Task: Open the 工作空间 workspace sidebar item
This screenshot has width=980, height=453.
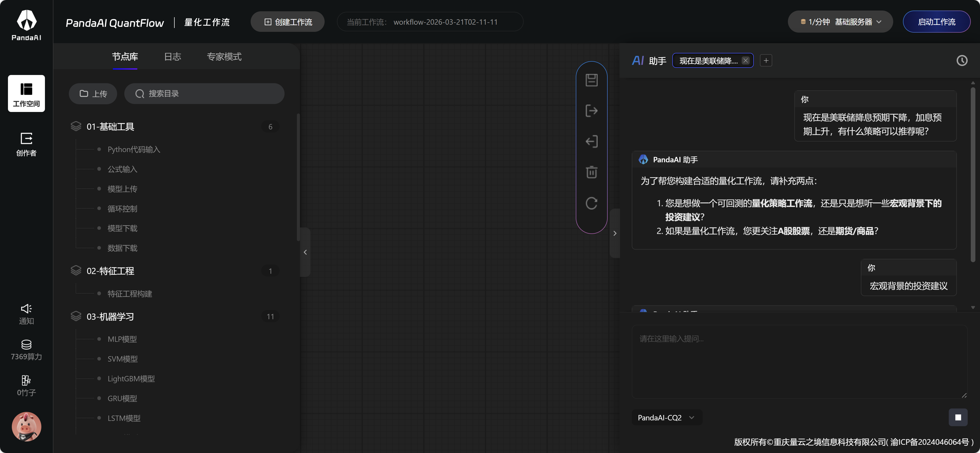Action: point(26,93)
